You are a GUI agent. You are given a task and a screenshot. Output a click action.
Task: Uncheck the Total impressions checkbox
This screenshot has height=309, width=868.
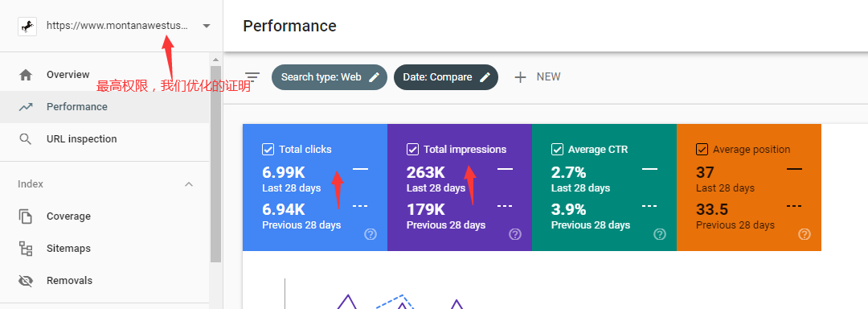(412, 149)
